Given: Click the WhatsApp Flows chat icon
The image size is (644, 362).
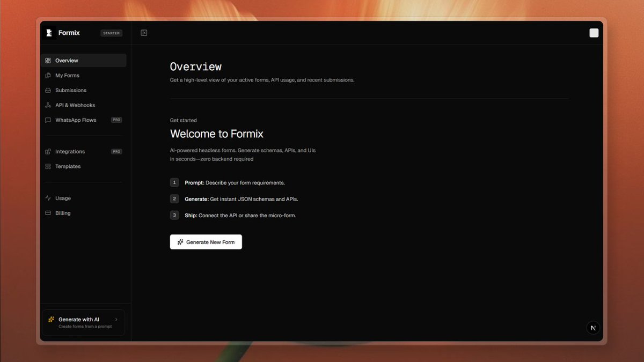Looking at the screenshot, I should pos(48,120).
